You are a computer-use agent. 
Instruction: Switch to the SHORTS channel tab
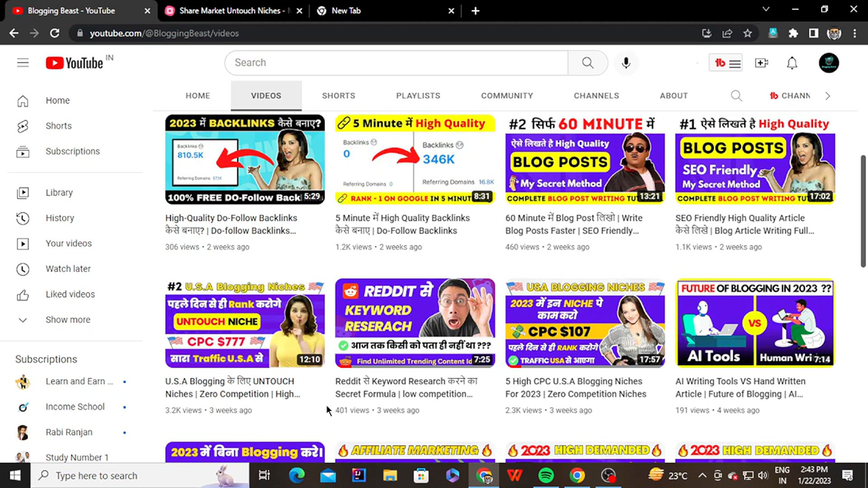click(339, 96)
